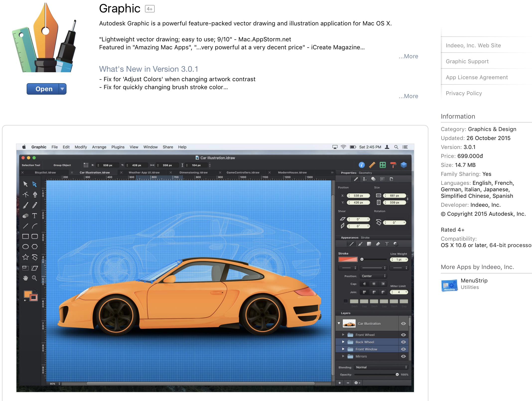Pick the Brush tool in toolbox

[25, 205]
